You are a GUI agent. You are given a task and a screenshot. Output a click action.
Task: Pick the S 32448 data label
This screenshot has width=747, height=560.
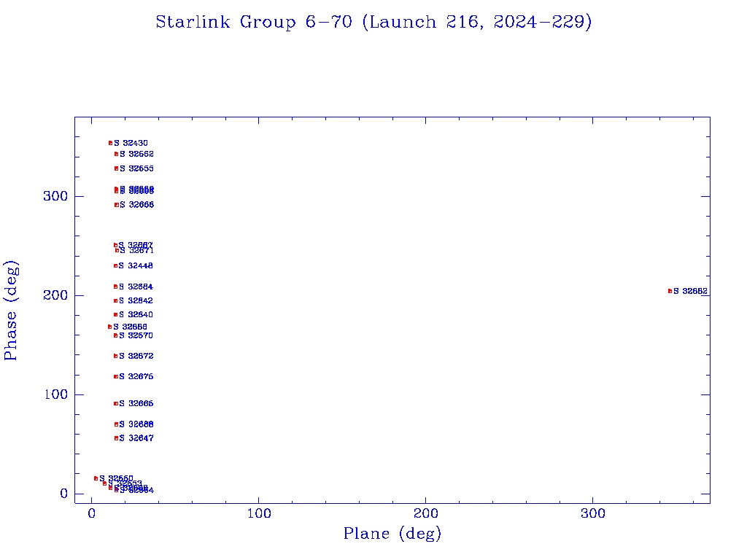[136, 265]
